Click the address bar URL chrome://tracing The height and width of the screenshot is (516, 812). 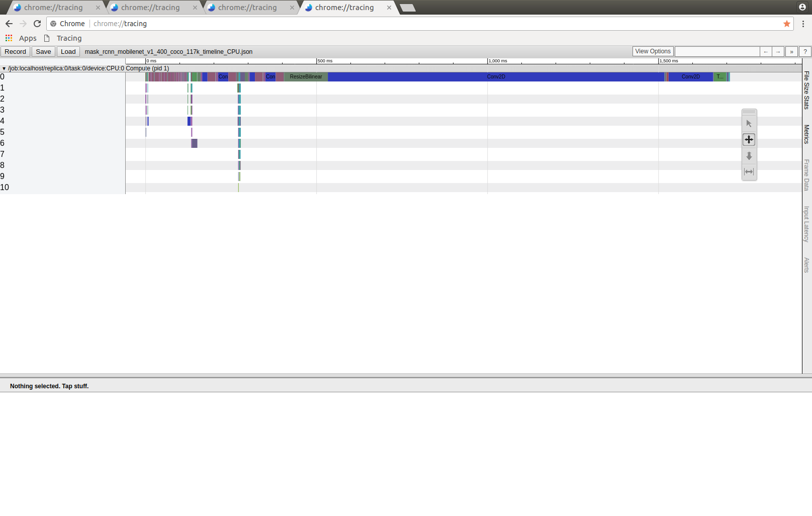[x=120, y=24]
